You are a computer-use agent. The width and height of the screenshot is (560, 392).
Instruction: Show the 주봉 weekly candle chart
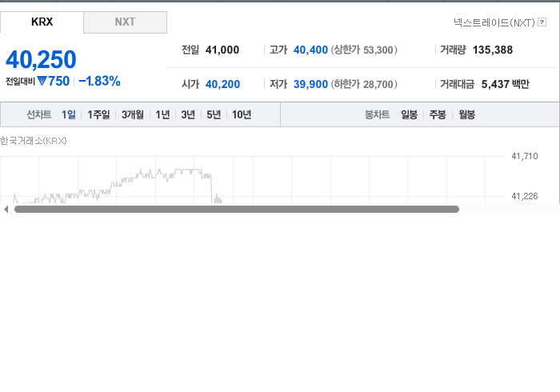click(x=438, y=114)
